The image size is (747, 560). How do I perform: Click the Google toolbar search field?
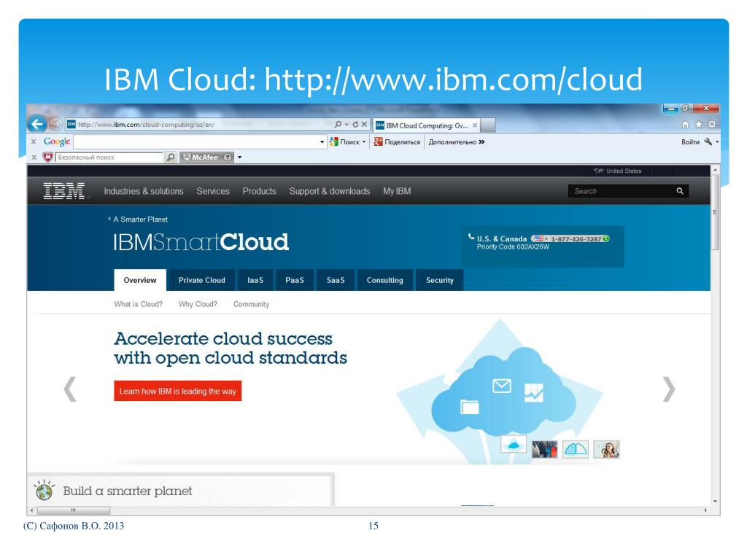[x=196, y=142]
